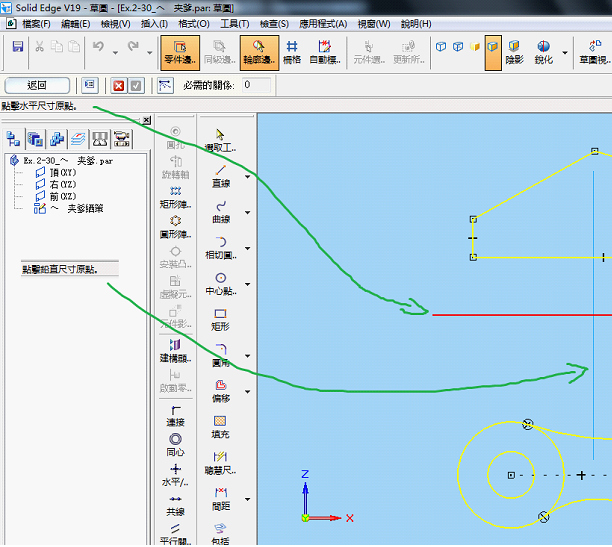Click the 自動標.. auto-dimension icon
Viewport: 612px width, 547px height.
pyautogui.click(x=325, y=52)
